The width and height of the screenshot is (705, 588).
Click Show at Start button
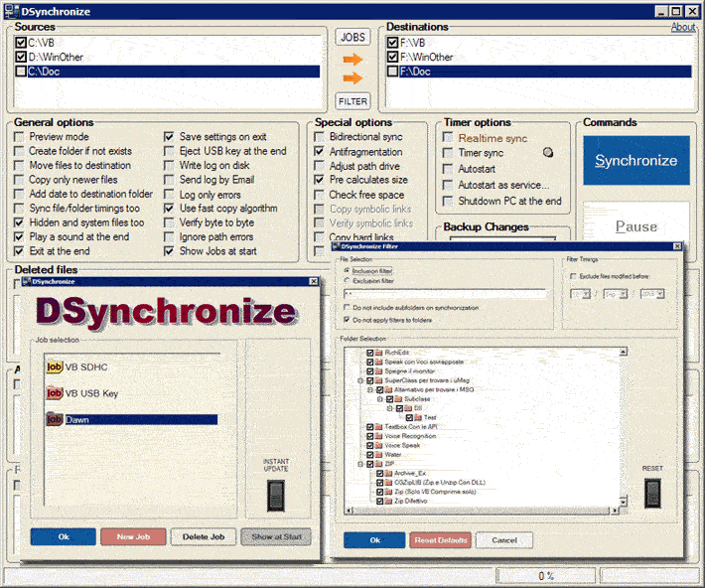pyautogui.click(x=276, y=536)
